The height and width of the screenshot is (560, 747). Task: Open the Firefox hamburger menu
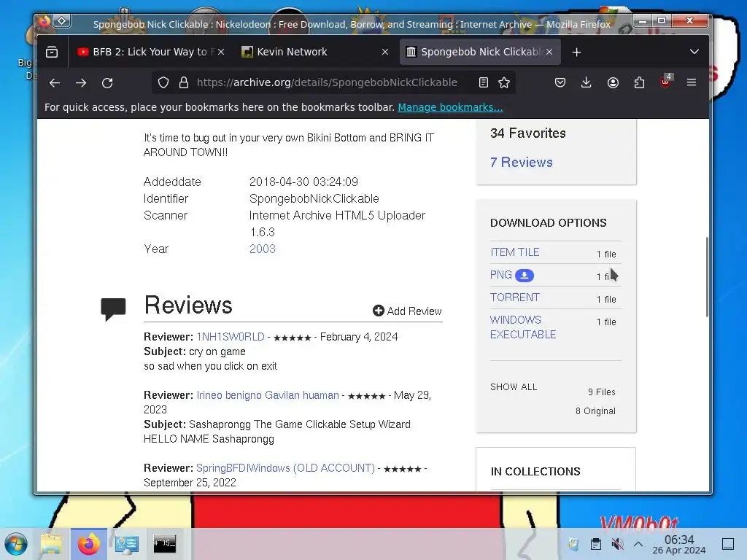(692, 83)
